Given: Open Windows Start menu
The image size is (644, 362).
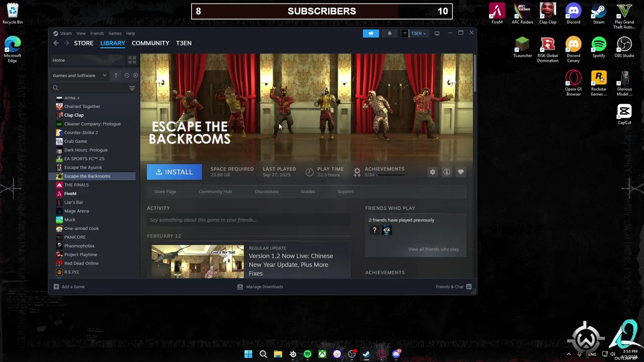Looking at the screenshot, I should [248, 354].
